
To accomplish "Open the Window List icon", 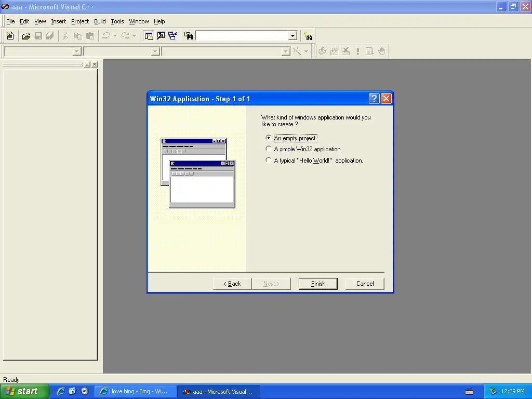I will coord(172,36).
